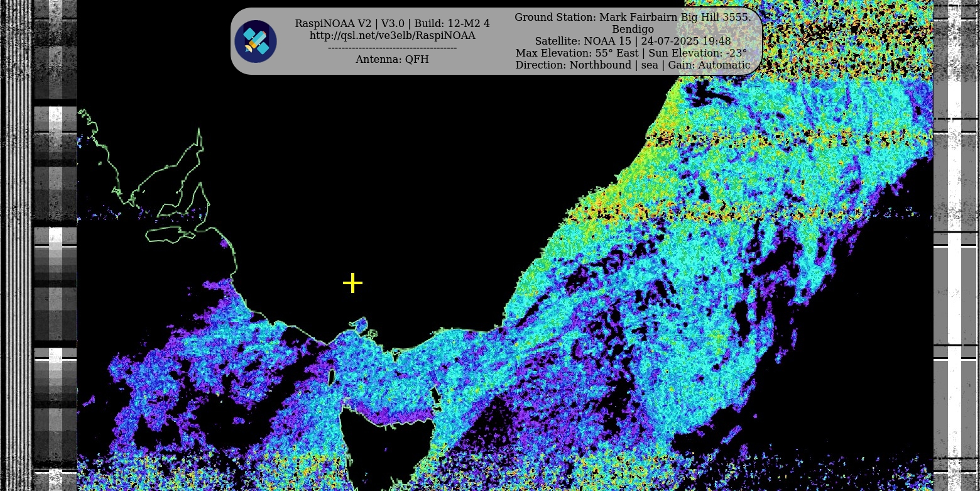Click the RaspiNOAA satellite logo icon

(x=256, y=41)
